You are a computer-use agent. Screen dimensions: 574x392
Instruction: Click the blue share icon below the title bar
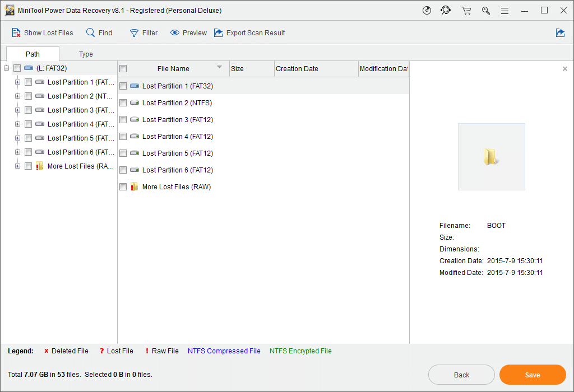(x=561, y=32)
